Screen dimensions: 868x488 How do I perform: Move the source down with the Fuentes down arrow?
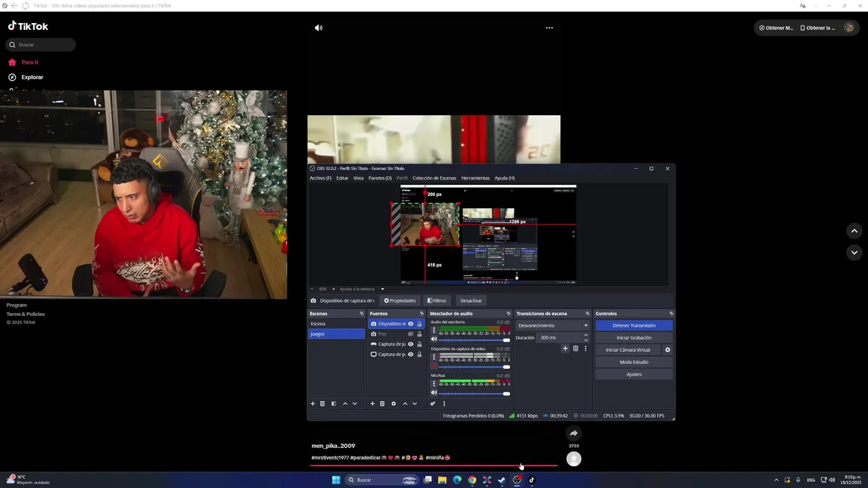(415, 403)
